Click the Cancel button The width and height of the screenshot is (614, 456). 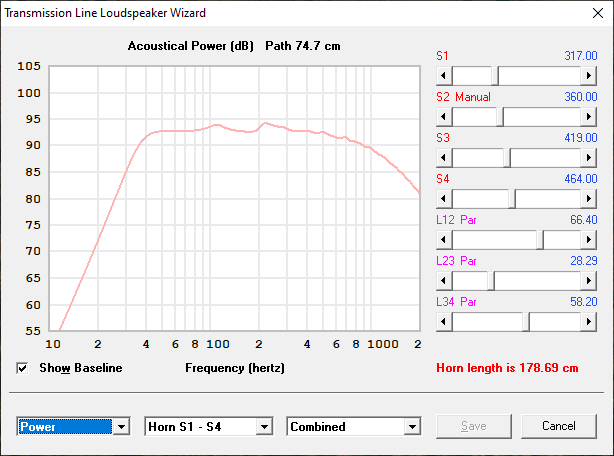pos(559,426)
